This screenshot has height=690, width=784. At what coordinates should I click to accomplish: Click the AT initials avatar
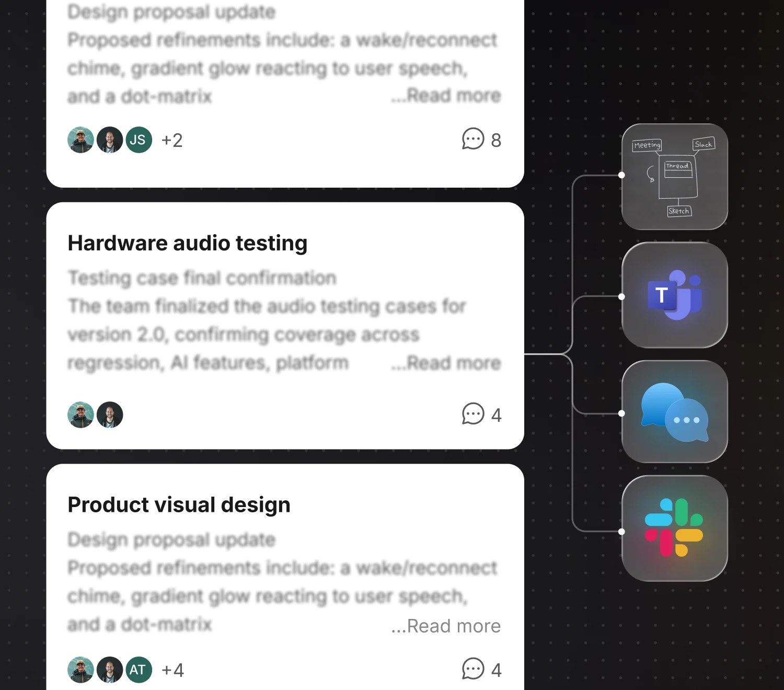point(139,670)
